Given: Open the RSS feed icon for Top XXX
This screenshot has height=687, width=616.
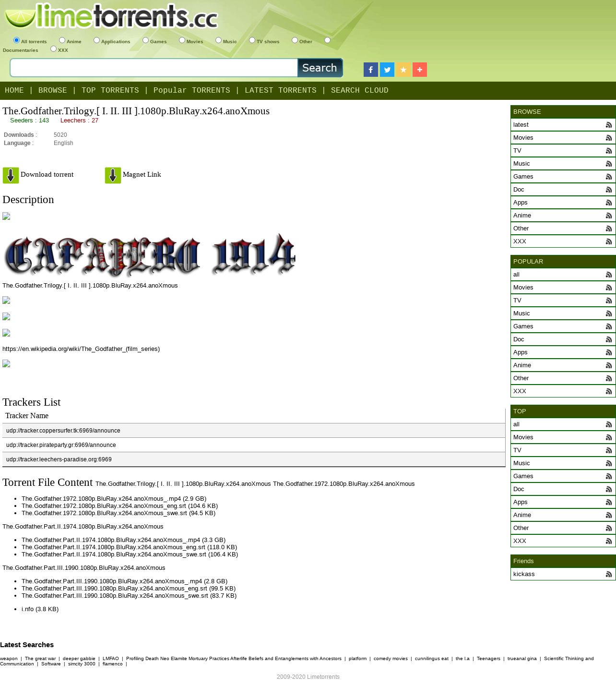Looking at the screenshot, I should tap(609, 541).
